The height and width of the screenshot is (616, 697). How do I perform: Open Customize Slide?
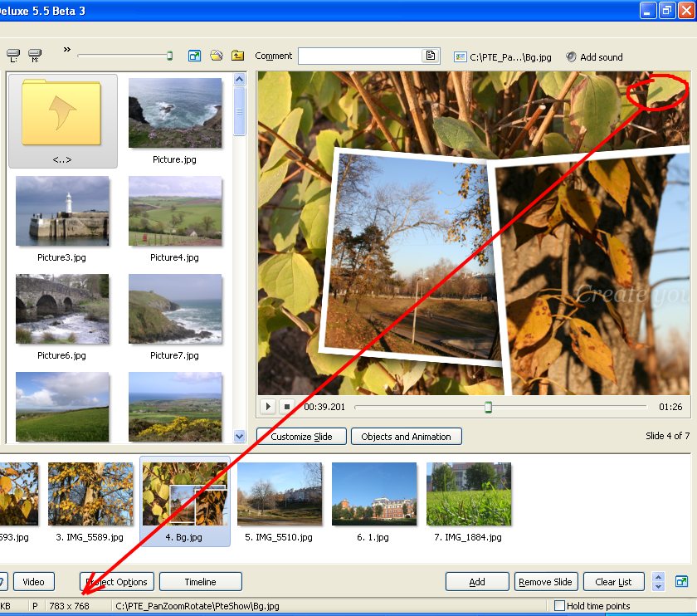[301, 437]
